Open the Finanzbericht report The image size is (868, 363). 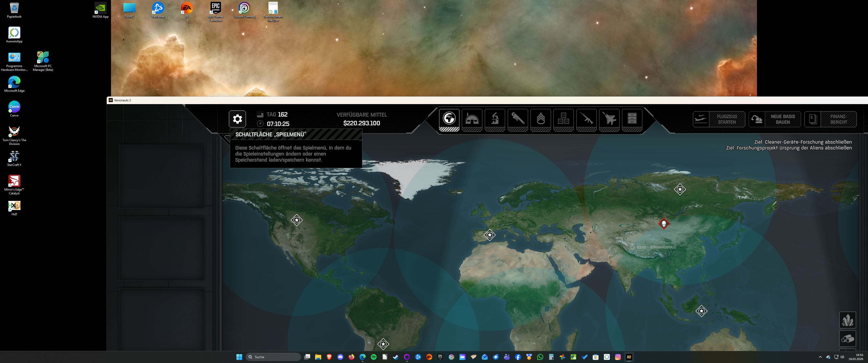point(831,119)
